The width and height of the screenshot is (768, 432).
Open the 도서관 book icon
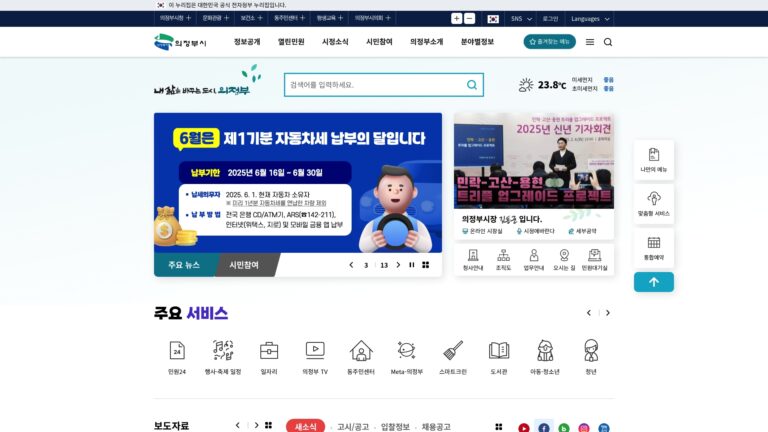pyautogui.click(x=499, y=350)
